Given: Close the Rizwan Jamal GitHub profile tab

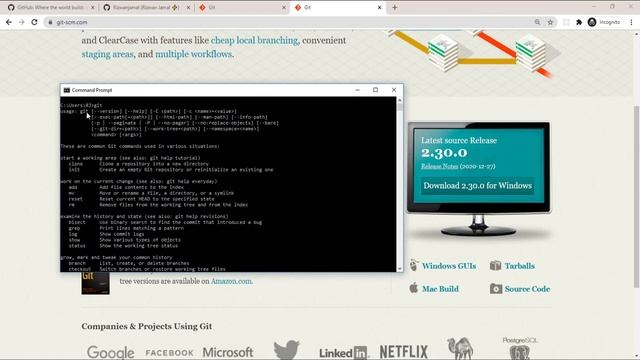Looking at the screenshot, I should click(188, 7).
